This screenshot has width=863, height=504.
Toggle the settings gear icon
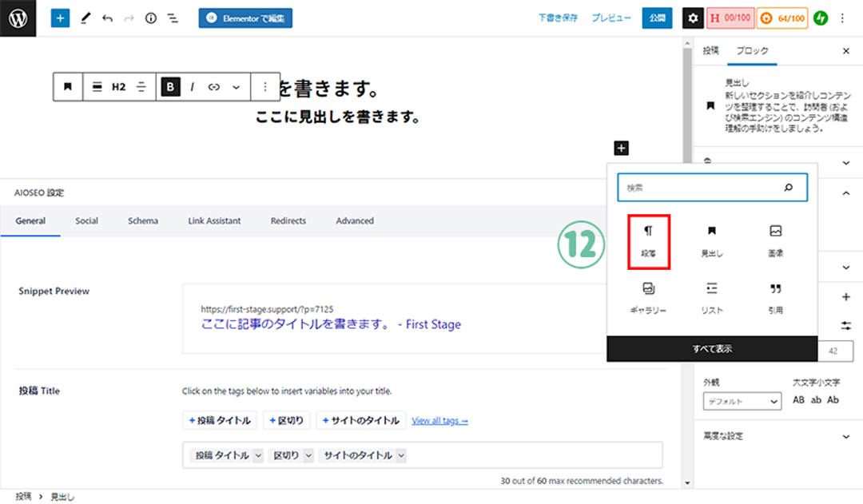coord(693,18)
